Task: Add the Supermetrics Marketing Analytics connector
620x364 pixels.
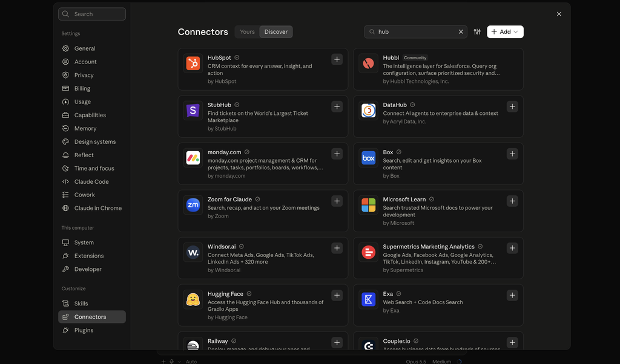Action: (512, 248)
